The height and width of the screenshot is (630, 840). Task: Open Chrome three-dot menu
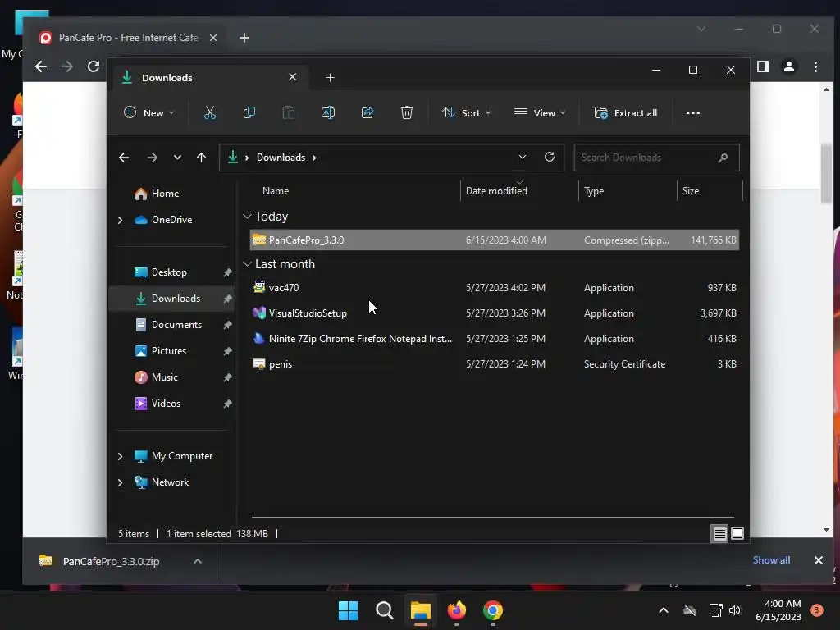[x=815, y=66]
